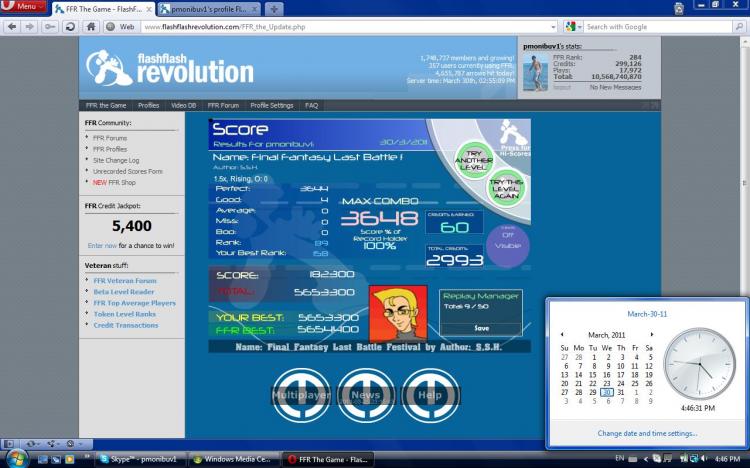Open the Profiles menu item
750x468 pixels.
[148, 105]
